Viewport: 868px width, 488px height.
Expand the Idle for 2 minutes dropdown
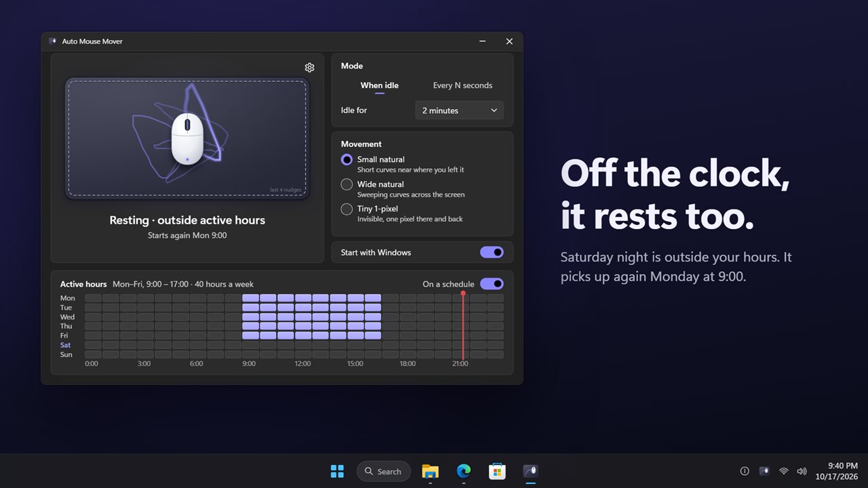(459, 110)
